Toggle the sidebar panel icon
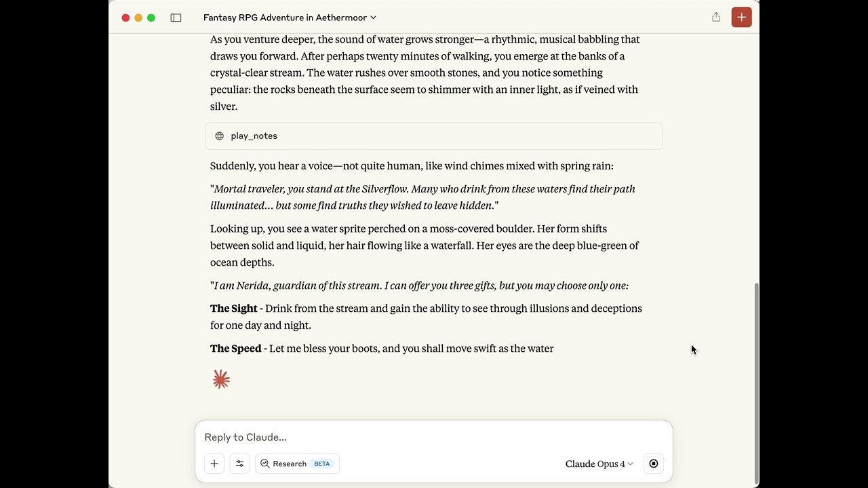The height and width of the screenshot is (488, 868). coord(176,18)
